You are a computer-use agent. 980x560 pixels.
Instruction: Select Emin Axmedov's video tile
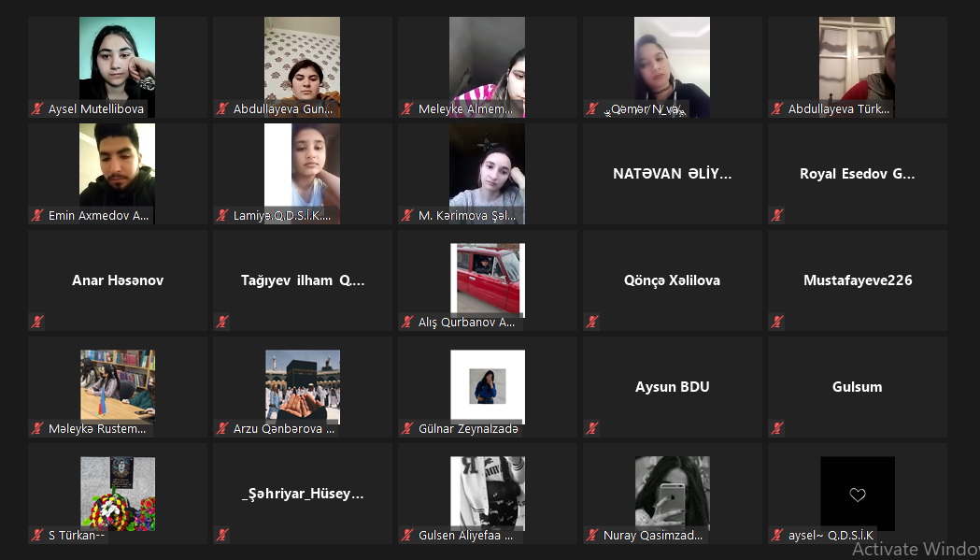(x=117, y=173)
